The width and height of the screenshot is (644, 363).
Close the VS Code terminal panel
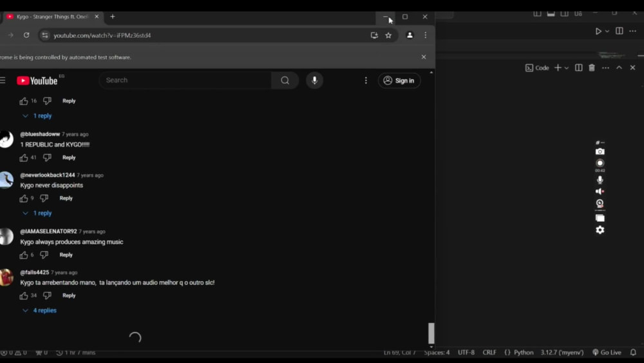click(x=632, y=68)
